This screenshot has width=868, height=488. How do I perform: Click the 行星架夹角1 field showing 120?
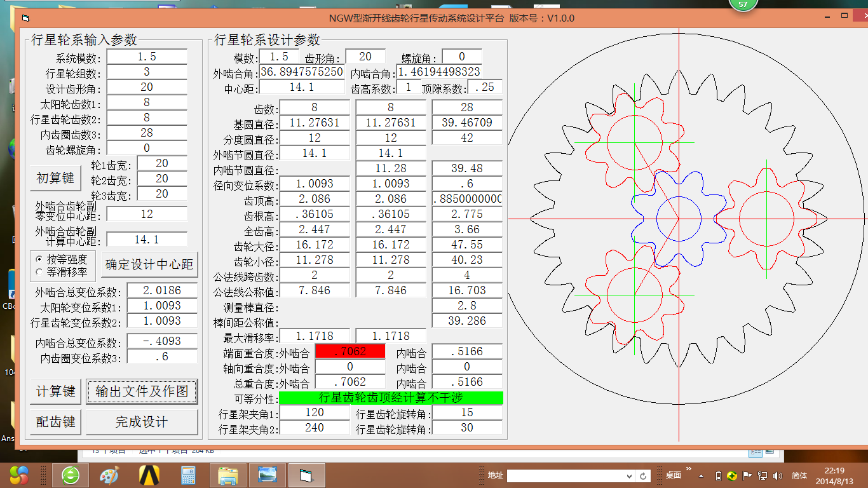point(315,412)
